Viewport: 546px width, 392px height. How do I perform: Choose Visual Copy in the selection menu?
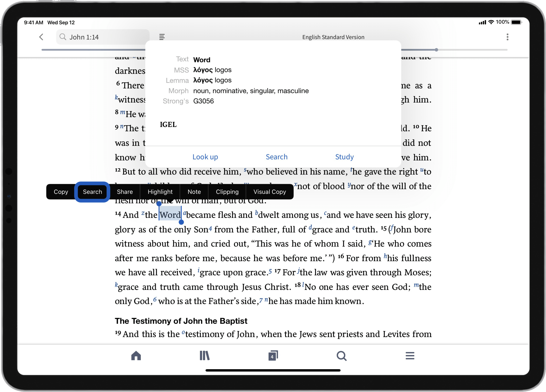pos(270,192)
